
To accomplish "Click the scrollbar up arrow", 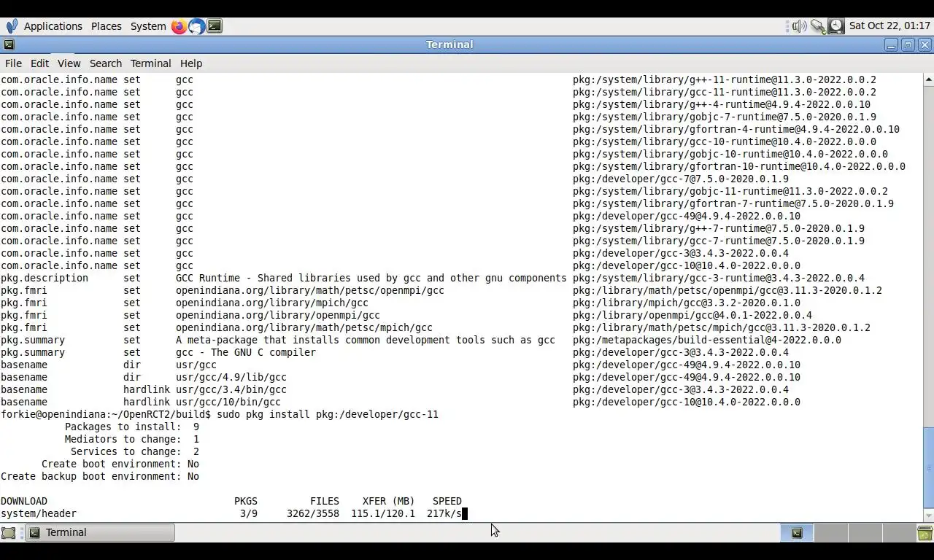I will (x=928, y=79).
